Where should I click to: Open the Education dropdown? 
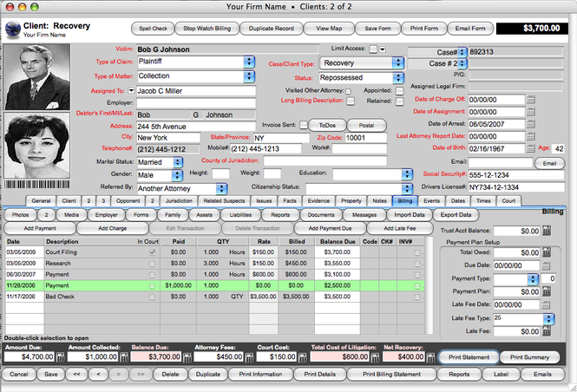coord(407,174)
